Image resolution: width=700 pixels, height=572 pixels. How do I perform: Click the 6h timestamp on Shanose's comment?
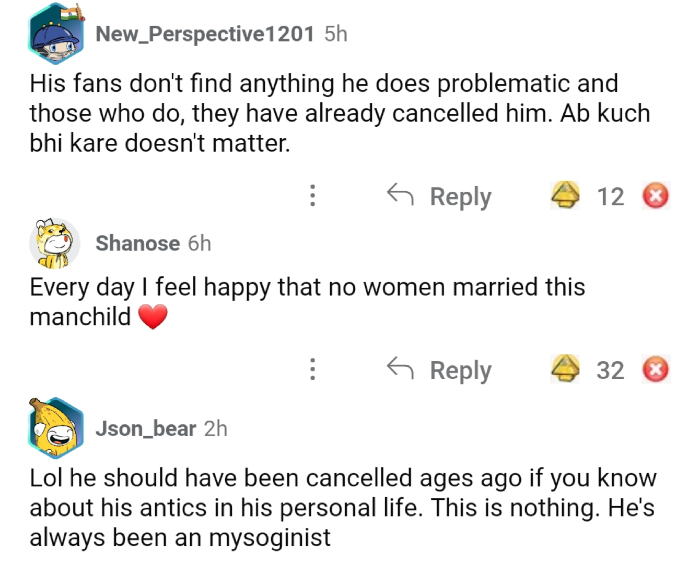click(199, 243)
